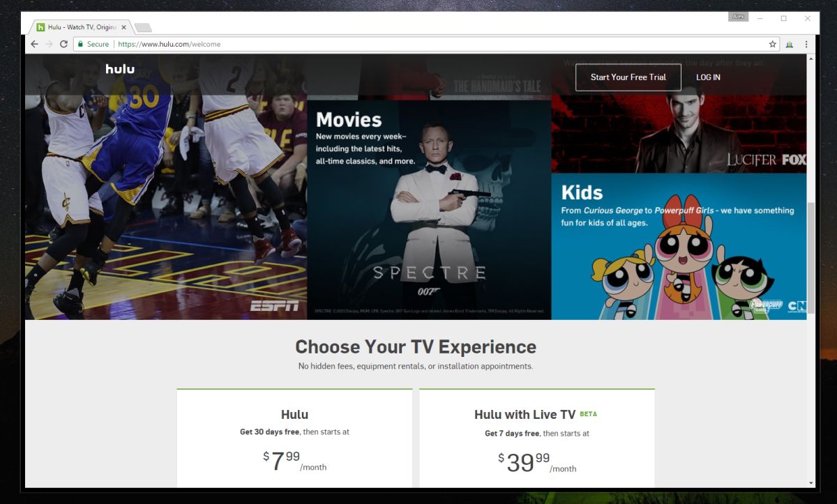The image size is (837, 504).
Task: Open the Kids Powerpuff Girls tile
Action: (x=679, y=247)
